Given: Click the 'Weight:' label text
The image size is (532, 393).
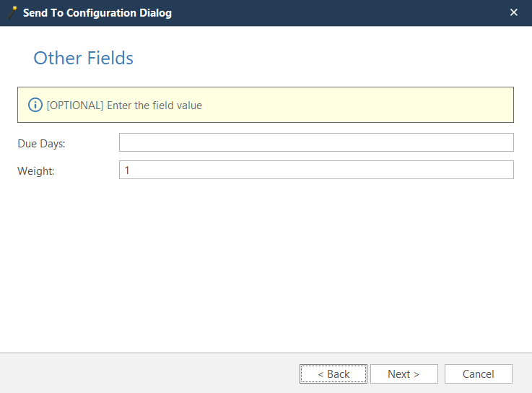Looking at the screenshot, I should click(35, 170).
